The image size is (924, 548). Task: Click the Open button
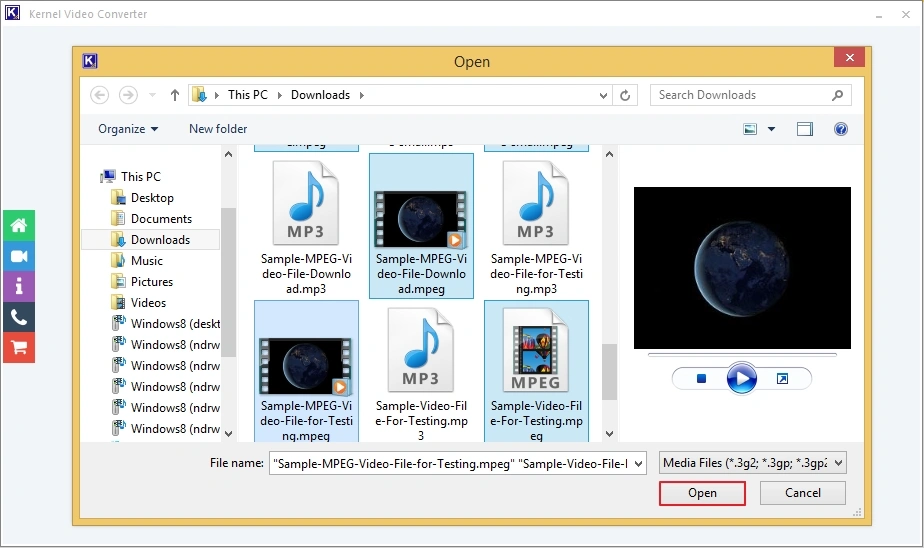tap(702, 493)
